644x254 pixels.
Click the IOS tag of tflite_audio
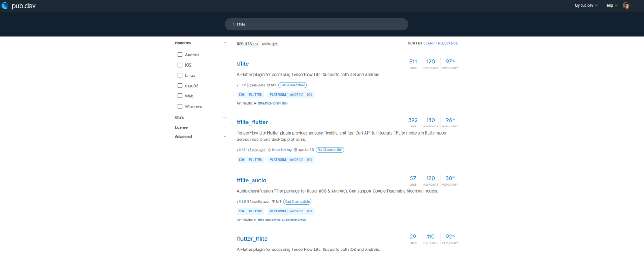[x=310, y=212]
